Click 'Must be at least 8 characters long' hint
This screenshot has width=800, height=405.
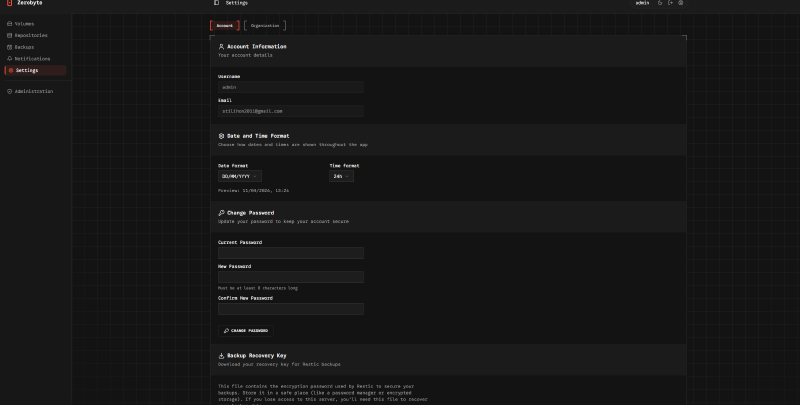(258, 288)
